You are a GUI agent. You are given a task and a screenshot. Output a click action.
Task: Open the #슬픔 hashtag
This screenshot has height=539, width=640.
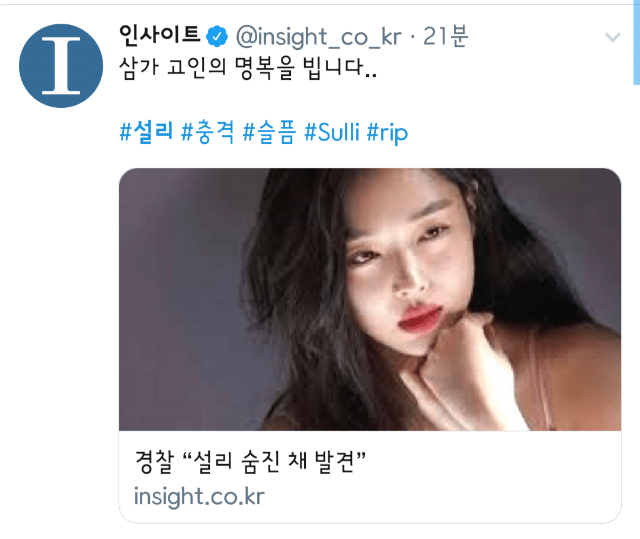(269, 132)
